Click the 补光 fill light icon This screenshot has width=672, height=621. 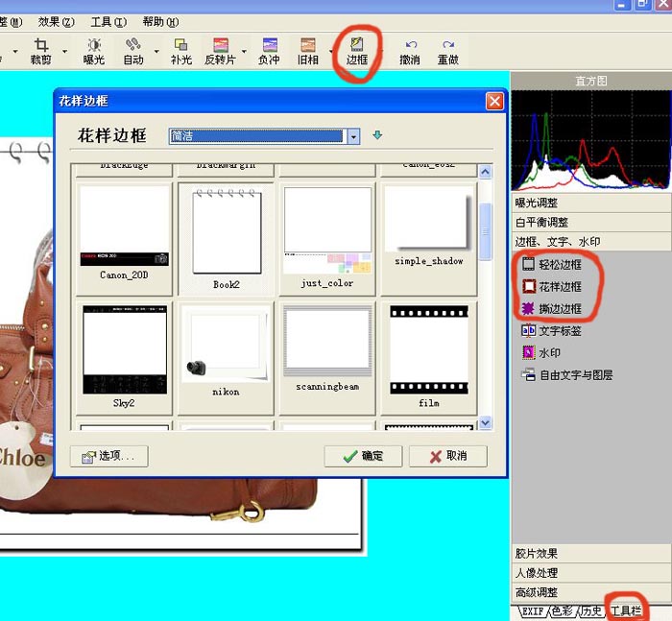180,52
